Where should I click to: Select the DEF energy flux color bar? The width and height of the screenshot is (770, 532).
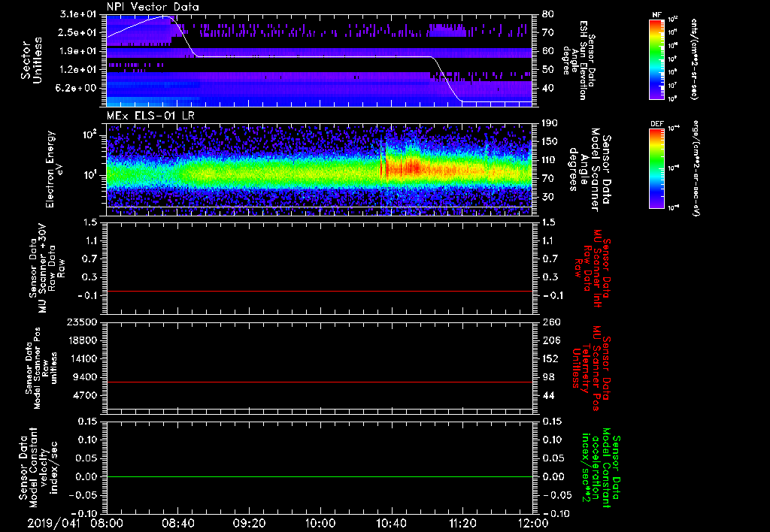656,168
